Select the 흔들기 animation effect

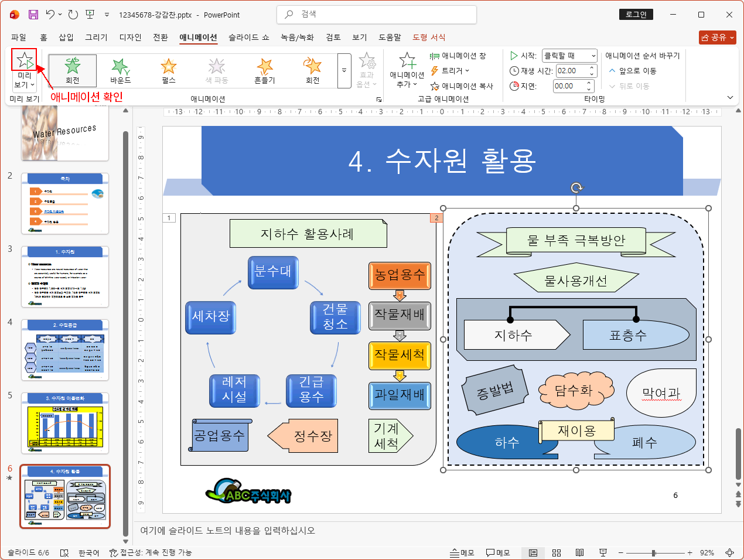pos(264,70)
